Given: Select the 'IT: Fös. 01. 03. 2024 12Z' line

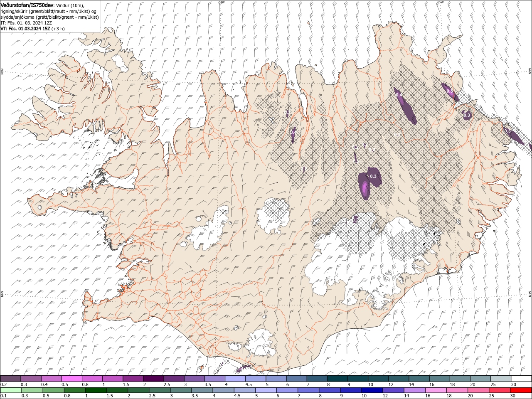Looking at the screenshot, I should pos(26,23).
